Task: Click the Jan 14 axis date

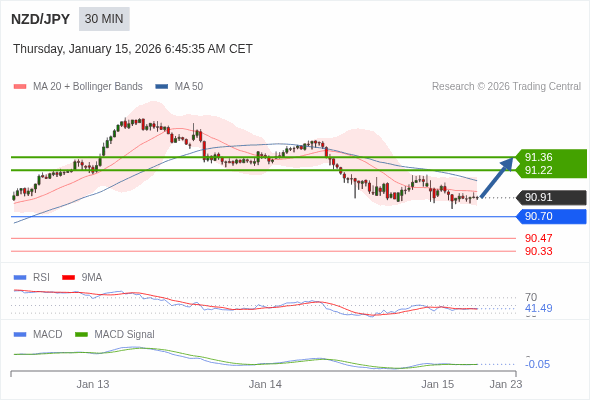Action: [x=265, y=384]
